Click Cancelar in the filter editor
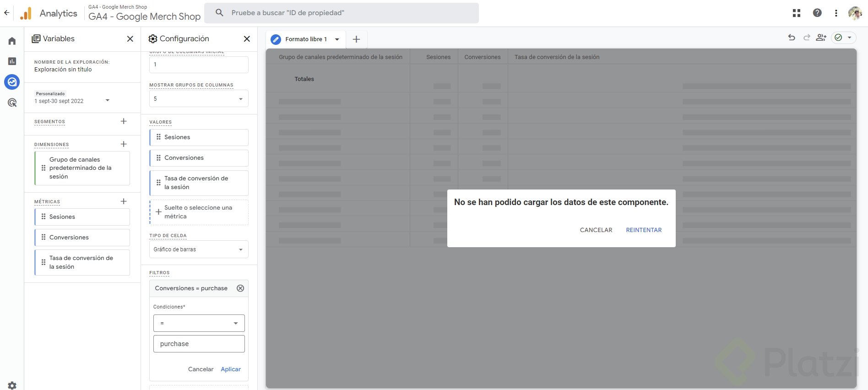This screenshot has width=868, height=390. click(x=201, y=369)
